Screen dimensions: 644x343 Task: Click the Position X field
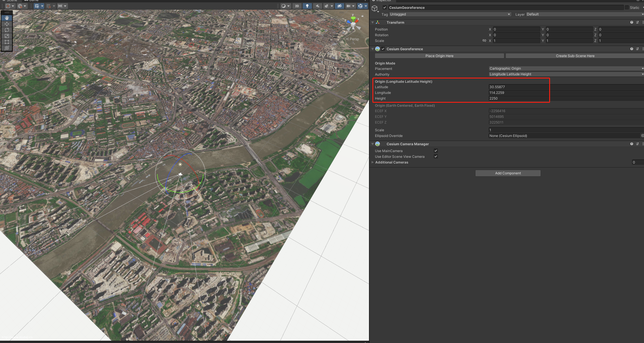pos(516,29)
